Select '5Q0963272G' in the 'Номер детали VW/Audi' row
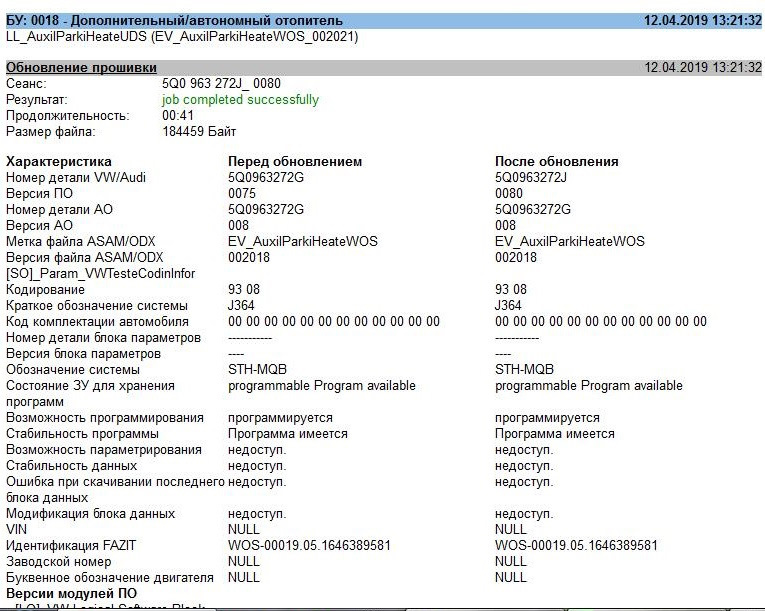 pos(266,178)
